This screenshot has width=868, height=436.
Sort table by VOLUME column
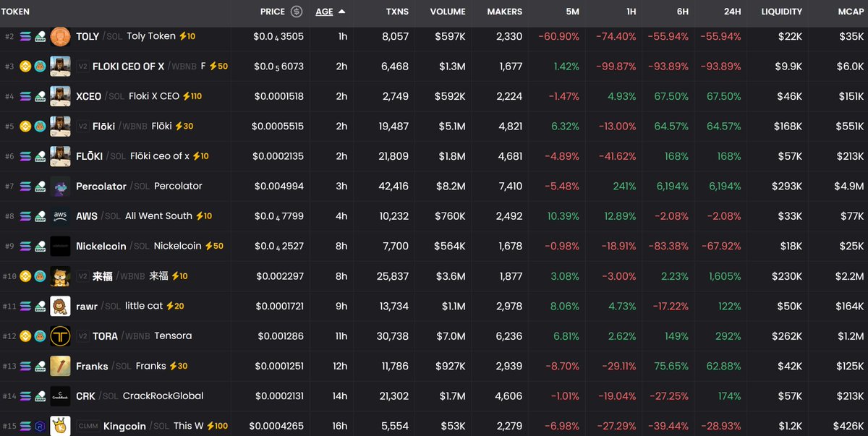(x=448, y=12)
